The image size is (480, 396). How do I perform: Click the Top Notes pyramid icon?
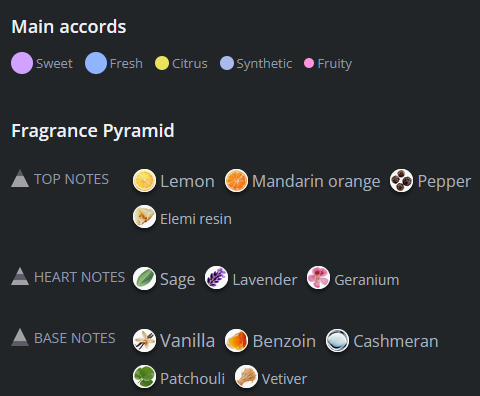coord(20,178)
